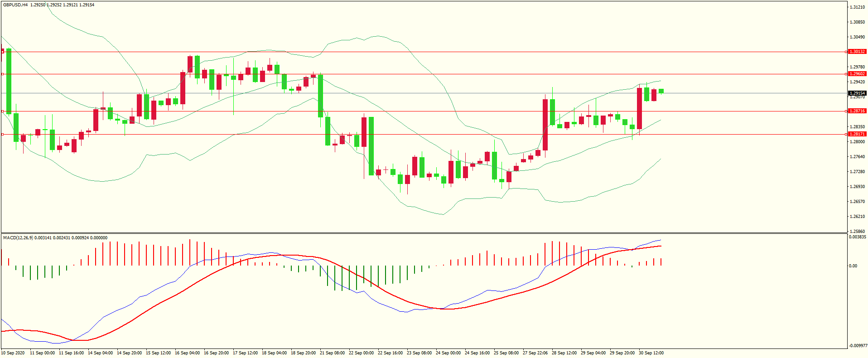
Task: Click the GBPUSD,H4 chart title text
Action: pyautogui.click(x=15, y=5)
